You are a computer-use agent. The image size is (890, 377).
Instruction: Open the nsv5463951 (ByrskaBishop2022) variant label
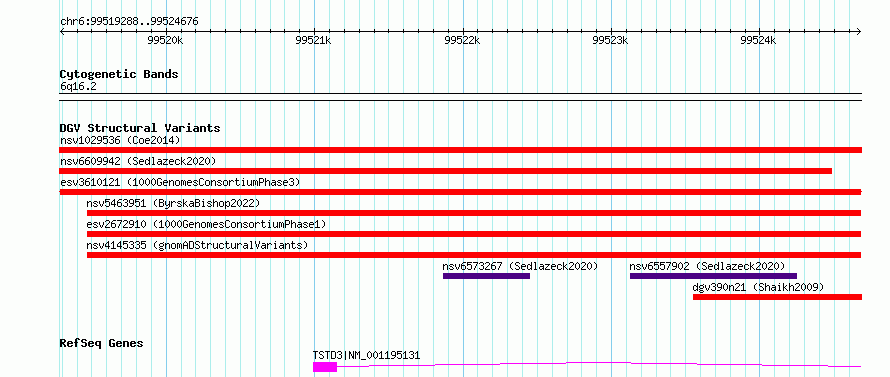pos(173,203)
